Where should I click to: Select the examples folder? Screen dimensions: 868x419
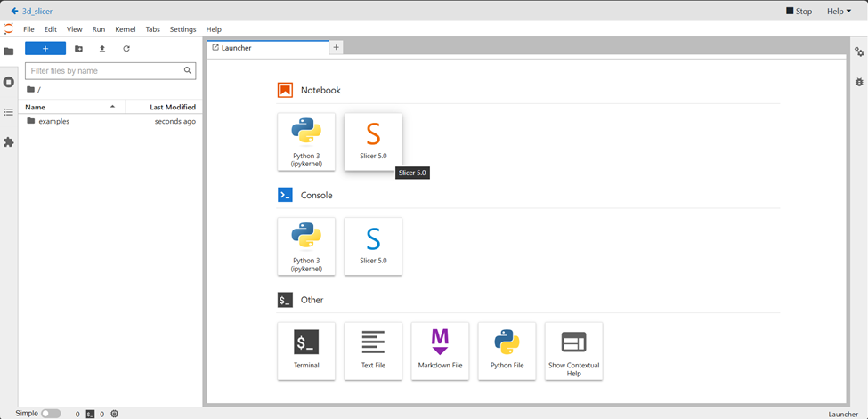click(x=110, y=121)
